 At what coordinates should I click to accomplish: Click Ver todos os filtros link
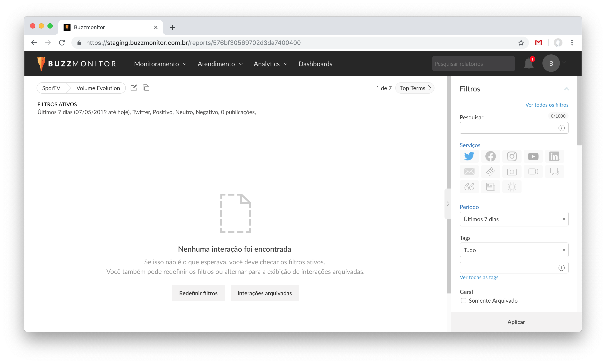tap(547, 105)
